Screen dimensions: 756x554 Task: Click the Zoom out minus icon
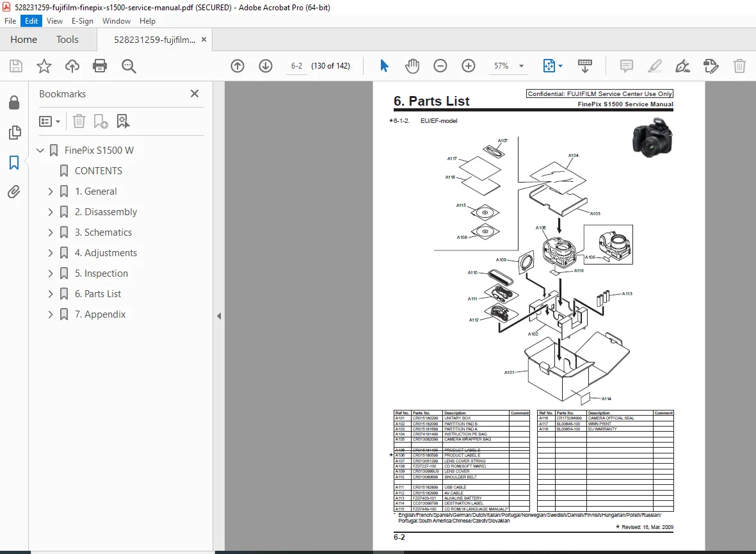(440, 65)
